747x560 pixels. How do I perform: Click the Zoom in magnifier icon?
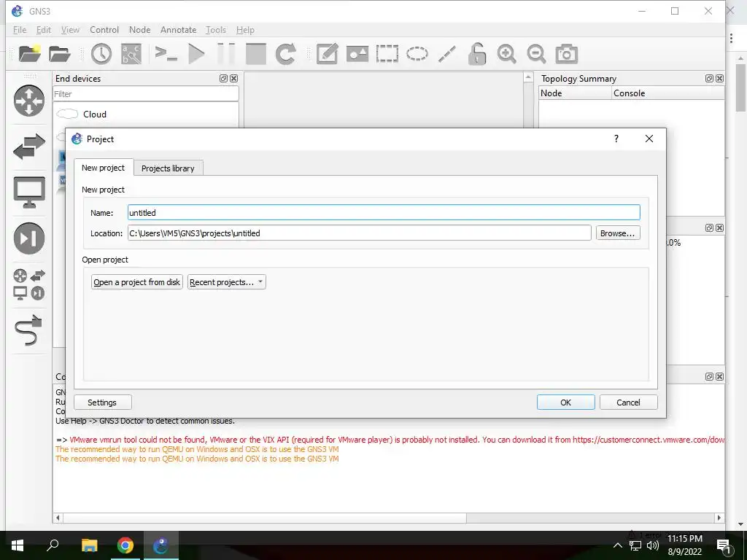click(x=506, y=53)
